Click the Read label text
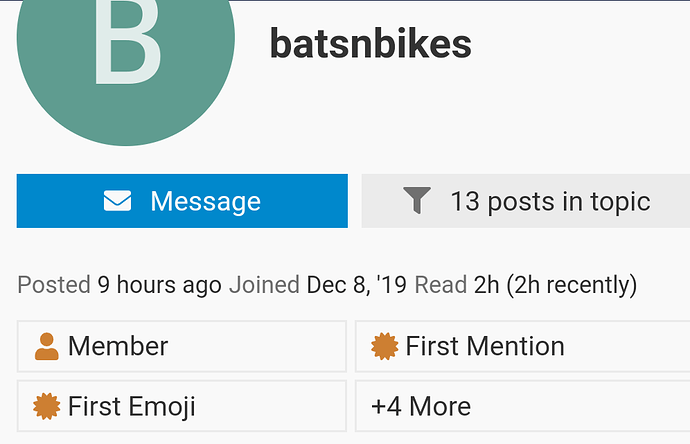The height and width of the screenshot is (444, 690). point(440,285)
